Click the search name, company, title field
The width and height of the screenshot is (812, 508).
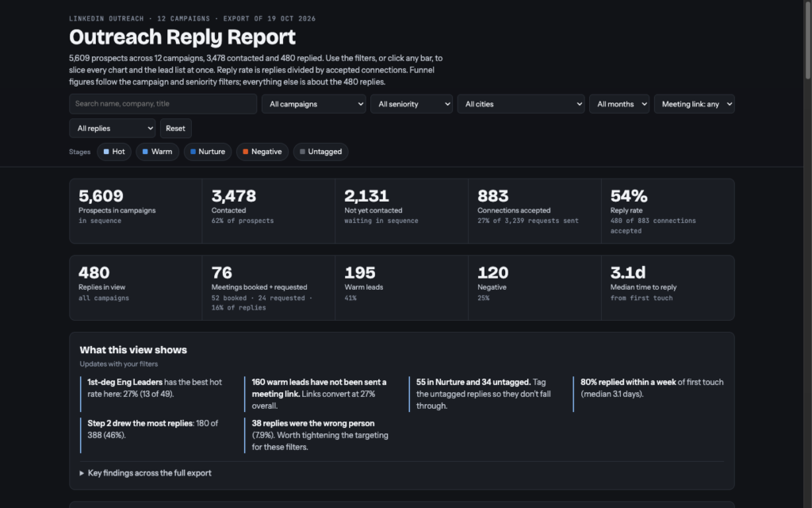click(163, 104)
